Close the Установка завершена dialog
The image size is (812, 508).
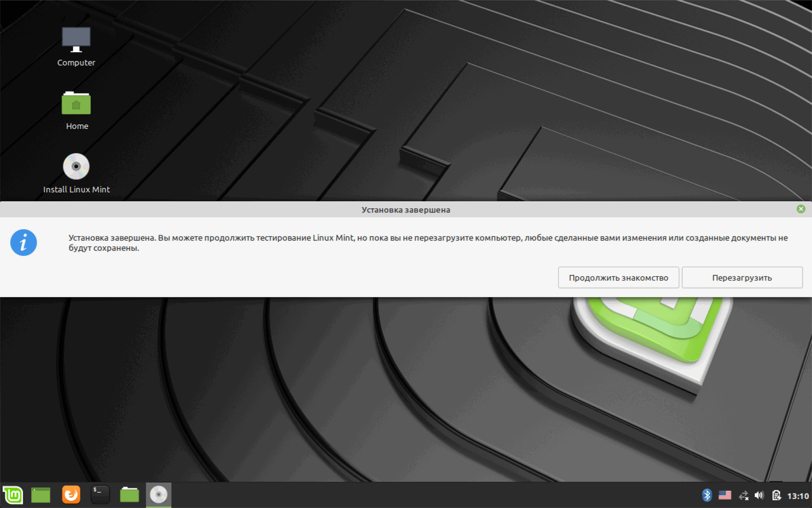click(x=801, y=209)
